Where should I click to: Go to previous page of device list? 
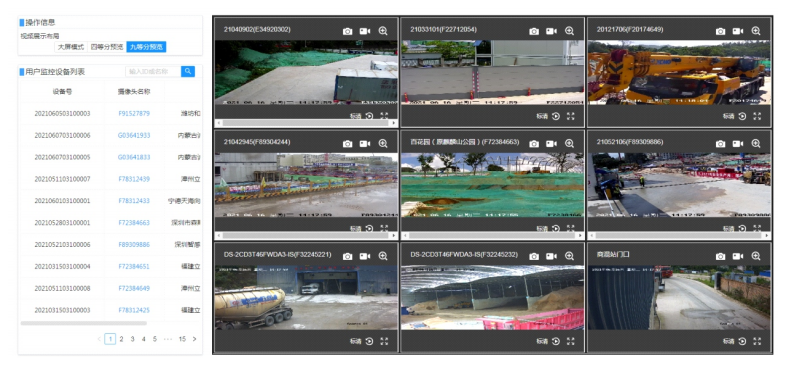[99, 339]
